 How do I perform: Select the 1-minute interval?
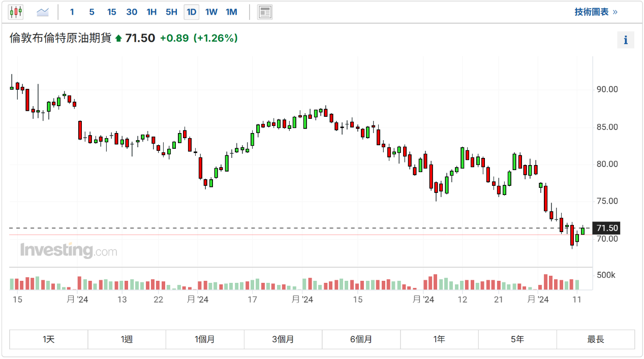click(x=72, y=12)
